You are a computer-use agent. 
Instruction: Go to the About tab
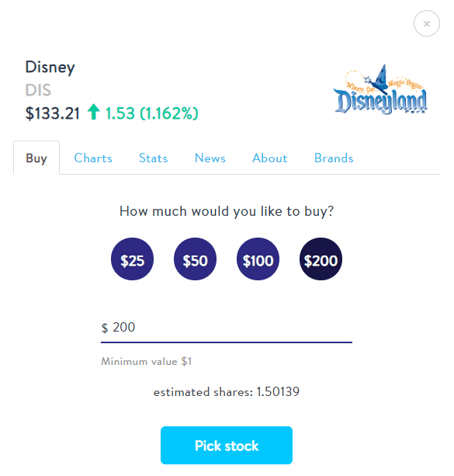(x=270, y=158)
